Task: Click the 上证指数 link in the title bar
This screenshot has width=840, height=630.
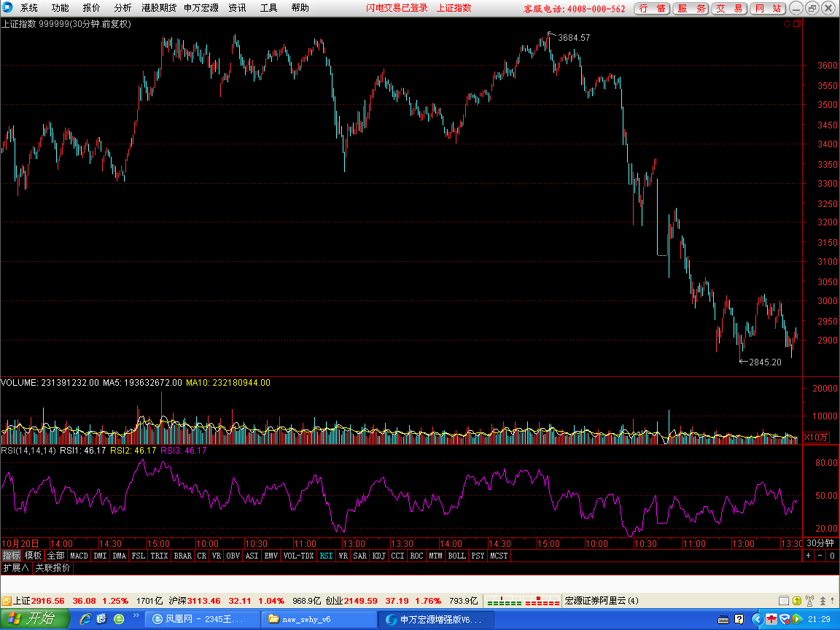Action: (454, 8)
